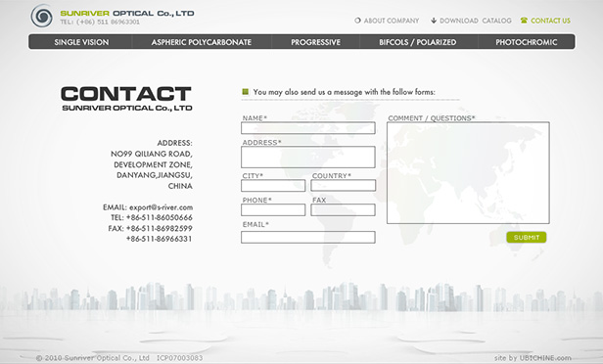
Task: Go to the Progressive lenses section
Action: tap(315, 42)
